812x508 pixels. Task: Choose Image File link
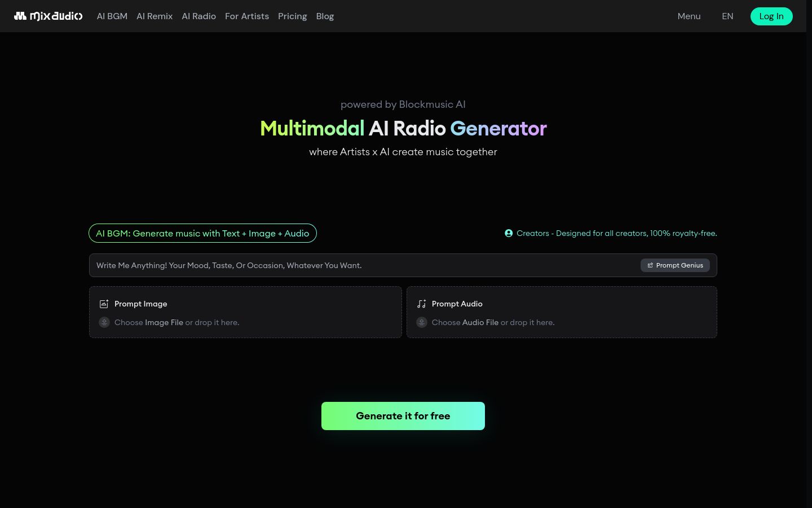(164, 322)
